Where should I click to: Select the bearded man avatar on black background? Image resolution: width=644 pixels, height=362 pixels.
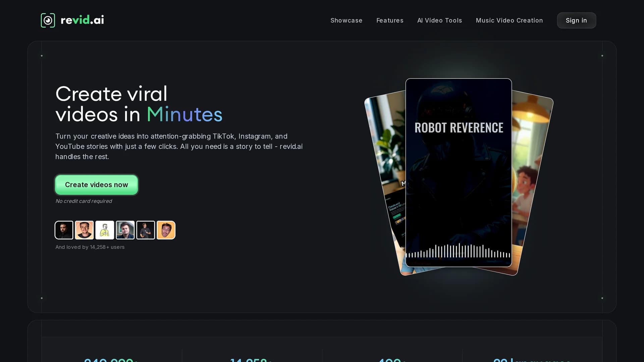pyautogui.click(x=64, y=230)
